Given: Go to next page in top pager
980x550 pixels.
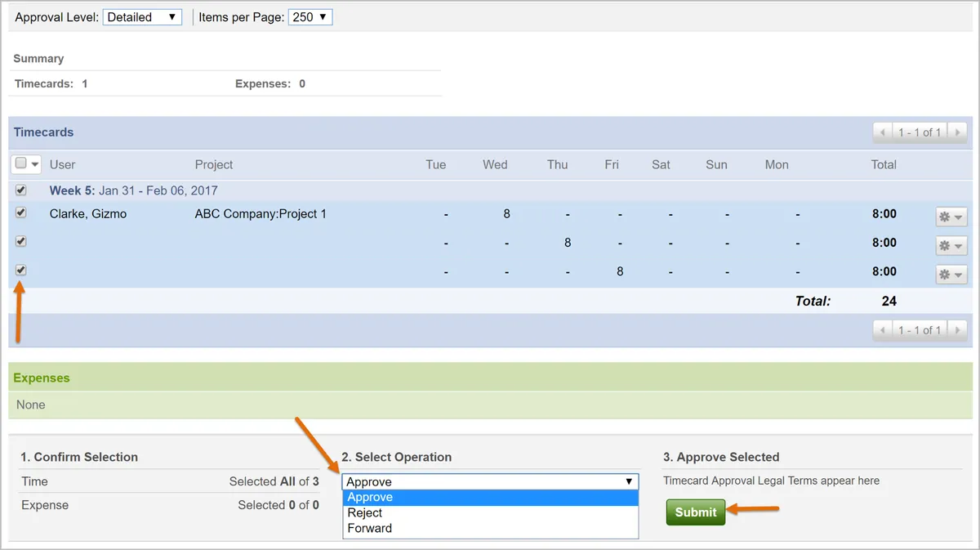Looking at the screenshot, I should tap(958, 132).
